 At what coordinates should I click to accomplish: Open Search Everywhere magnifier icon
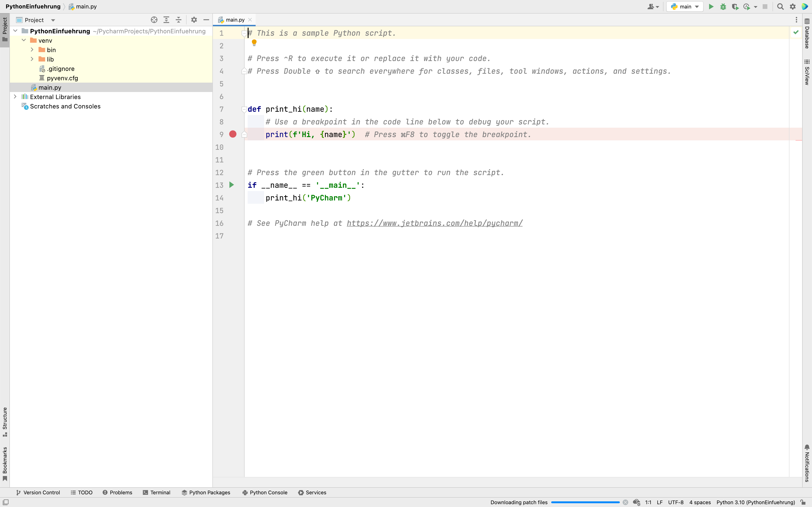(x=780, y=7)
